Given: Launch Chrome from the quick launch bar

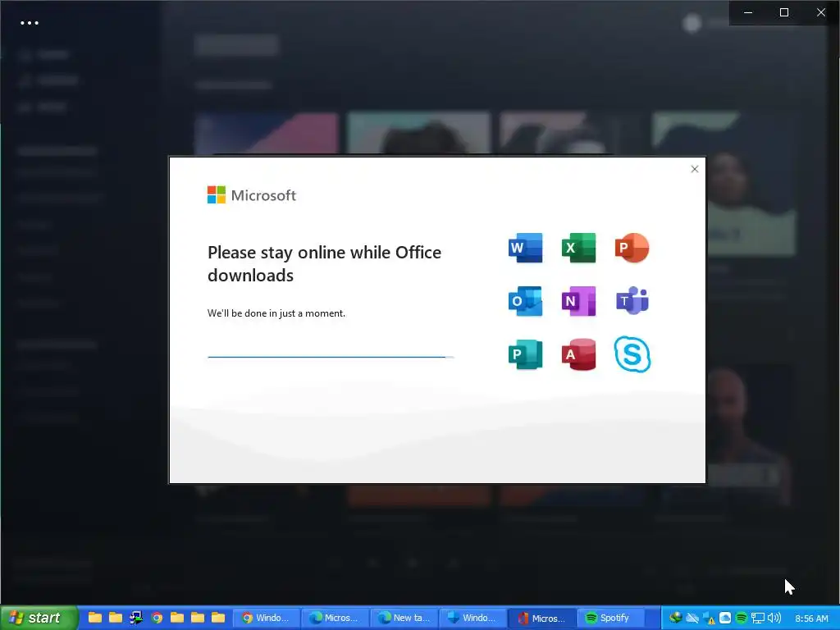Looking at the screenshot, I should 157,618.
